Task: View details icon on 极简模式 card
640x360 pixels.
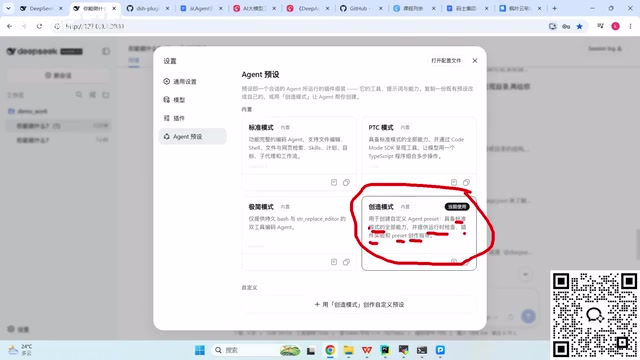Action: click(334, 262)
